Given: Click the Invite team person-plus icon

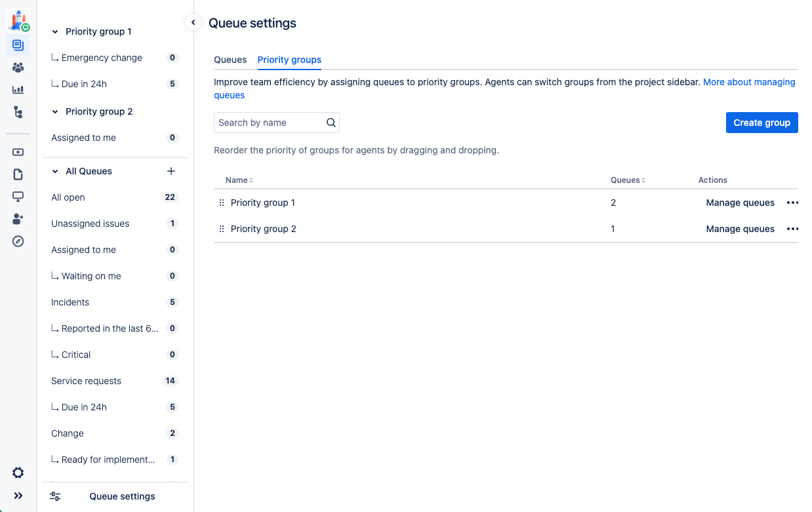Looking at the screenshot, I should [x=18, y=219].
